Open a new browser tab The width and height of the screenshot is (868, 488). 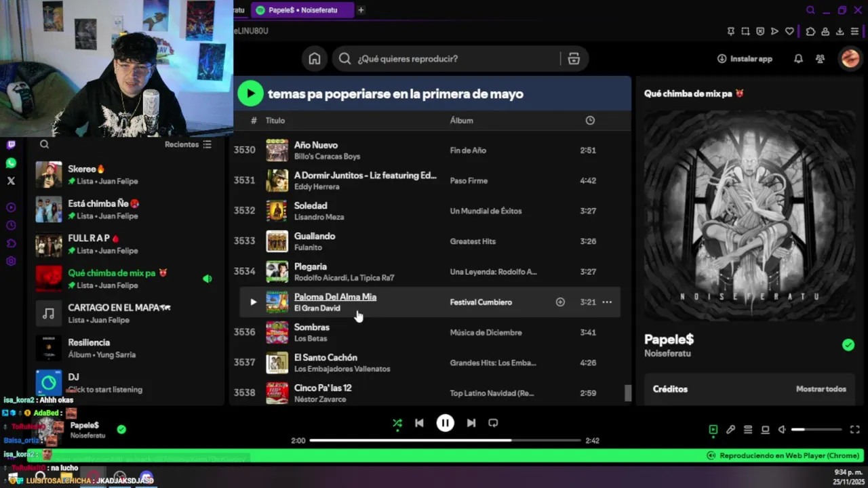(x=361, y=10)
